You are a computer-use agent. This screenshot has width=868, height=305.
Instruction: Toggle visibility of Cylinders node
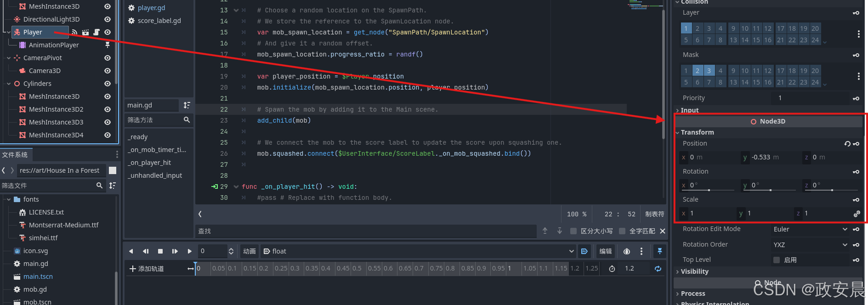108,84
